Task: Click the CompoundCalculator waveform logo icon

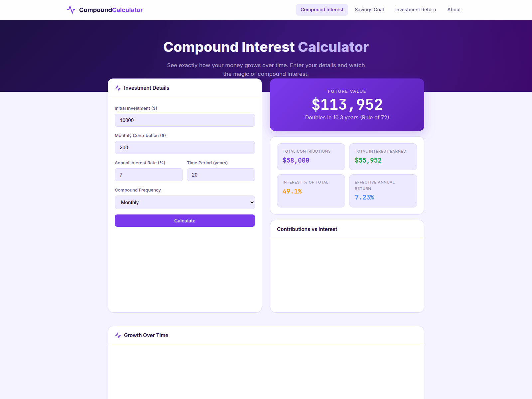Action: [x=71, y=10]
